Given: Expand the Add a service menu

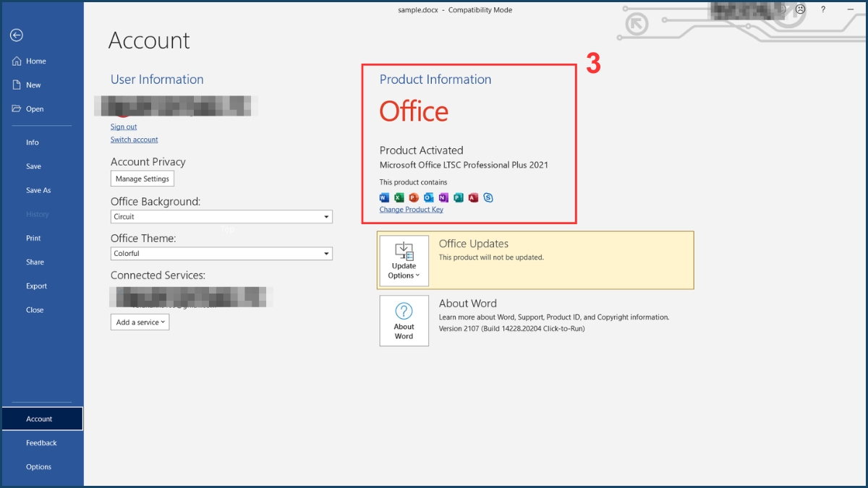Looking at the screenshot, I should 140,322.
